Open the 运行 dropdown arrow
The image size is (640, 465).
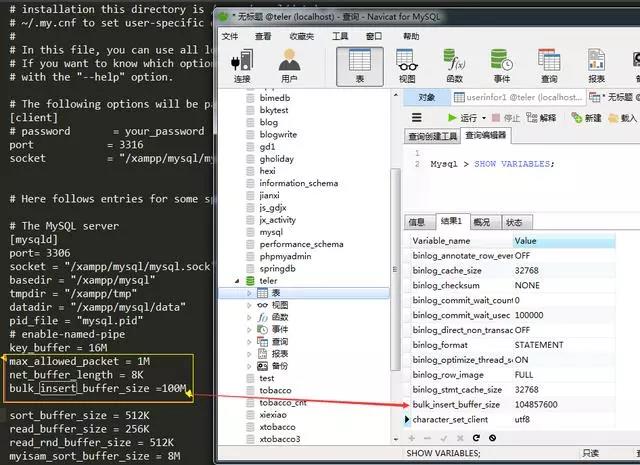(x=484, y=118)
